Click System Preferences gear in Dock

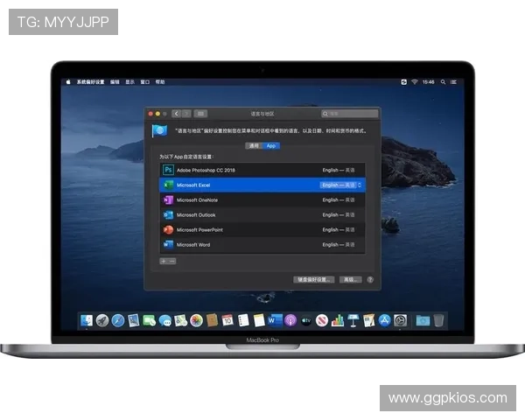tap(401, 320)
